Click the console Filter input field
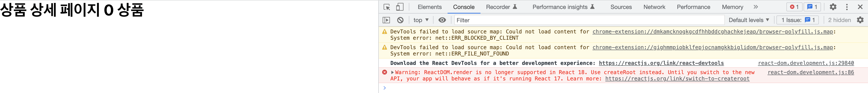The width and height of the screenshot is (868, 93). point(589,20)
